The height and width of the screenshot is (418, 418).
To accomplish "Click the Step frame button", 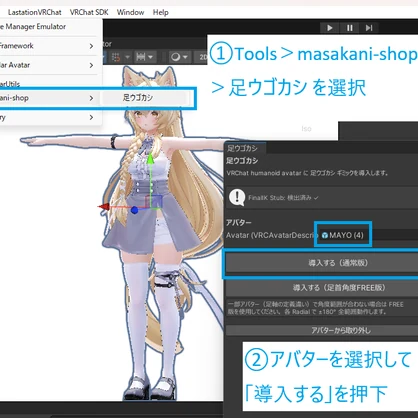I will 369,28.
